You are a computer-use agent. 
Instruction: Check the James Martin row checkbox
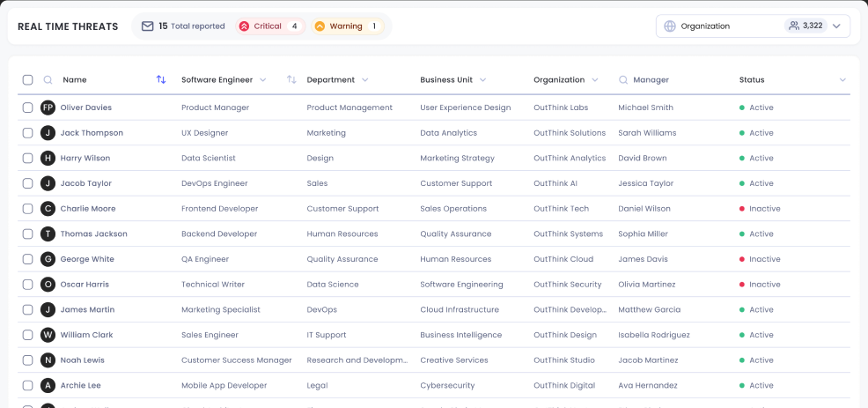[27, 309]
